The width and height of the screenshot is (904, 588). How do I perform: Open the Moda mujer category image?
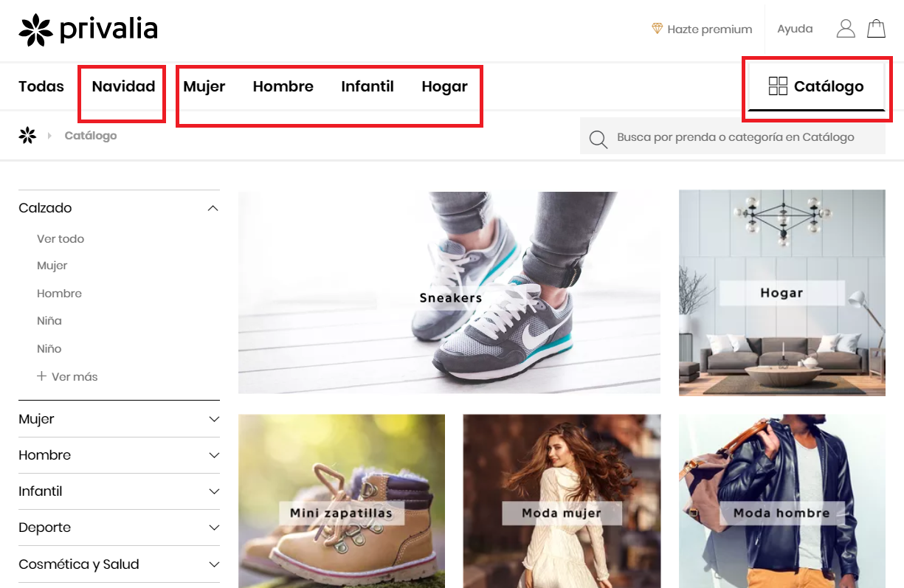(562, 501)
